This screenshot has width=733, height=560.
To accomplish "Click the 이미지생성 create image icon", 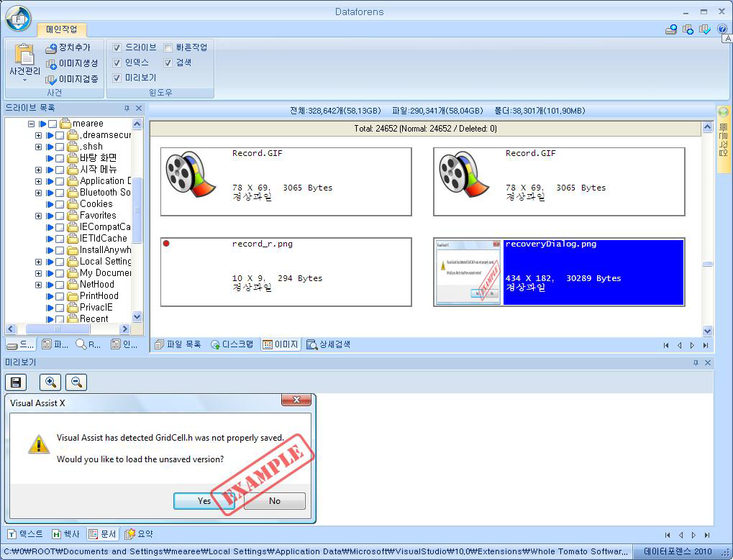I will click(51, 64).
